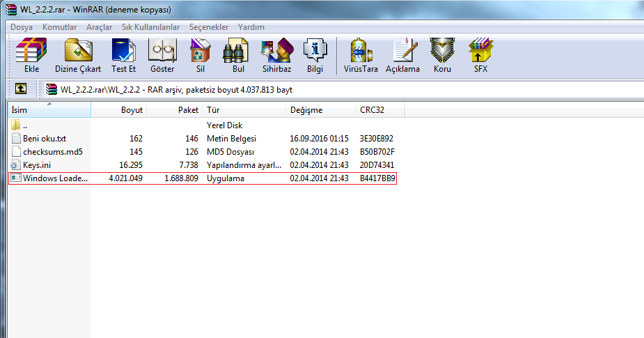Select the Beni oku.txt file name

(45, 139)
